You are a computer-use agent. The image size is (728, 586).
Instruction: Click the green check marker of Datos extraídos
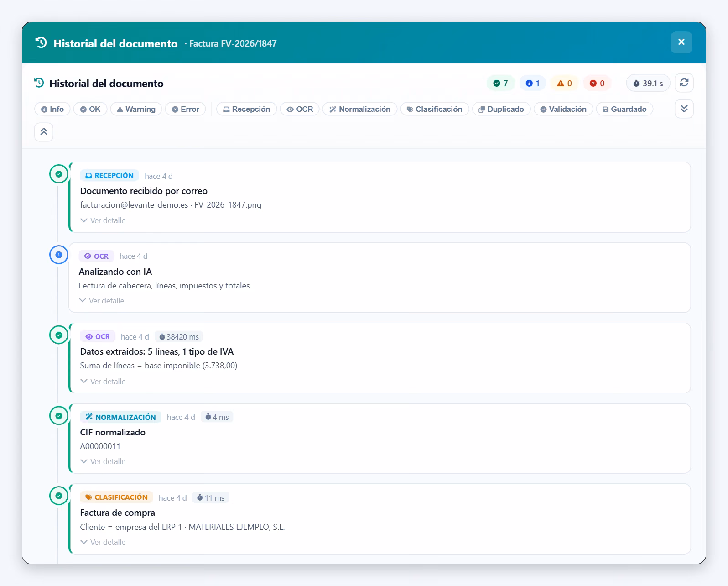[x=59, y=335]
